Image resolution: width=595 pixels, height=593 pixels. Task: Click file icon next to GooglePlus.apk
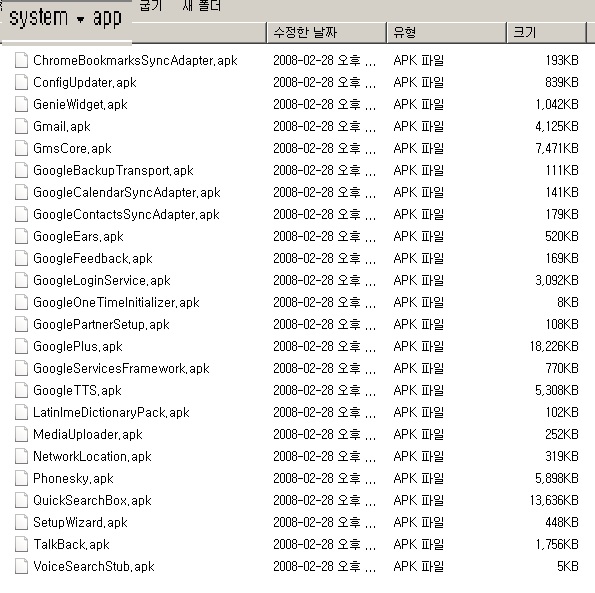coord(21,346)
